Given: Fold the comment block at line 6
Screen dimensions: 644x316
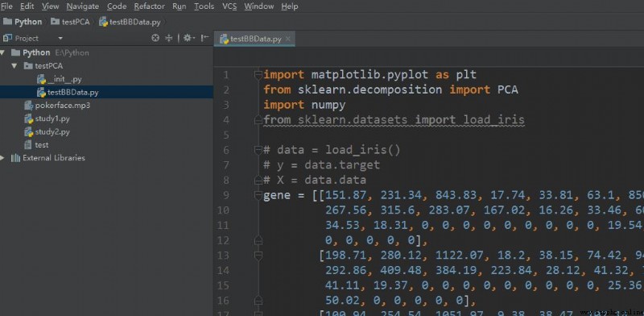Looking at the screenshot, I should [x=258, y=150].
